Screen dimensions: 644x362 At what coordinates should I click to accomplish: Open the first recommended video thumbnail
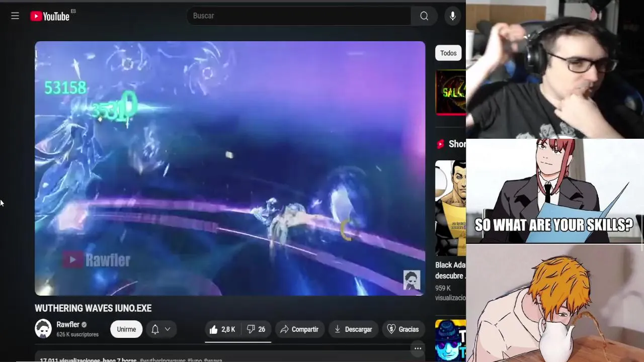pos(451,92)
